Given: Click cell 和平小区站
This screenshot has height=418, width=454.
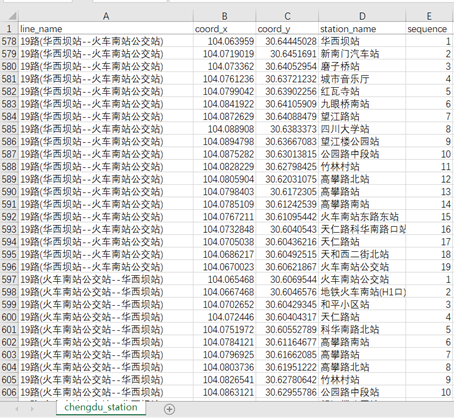Looking at the screenshot, I should [362, 304].
